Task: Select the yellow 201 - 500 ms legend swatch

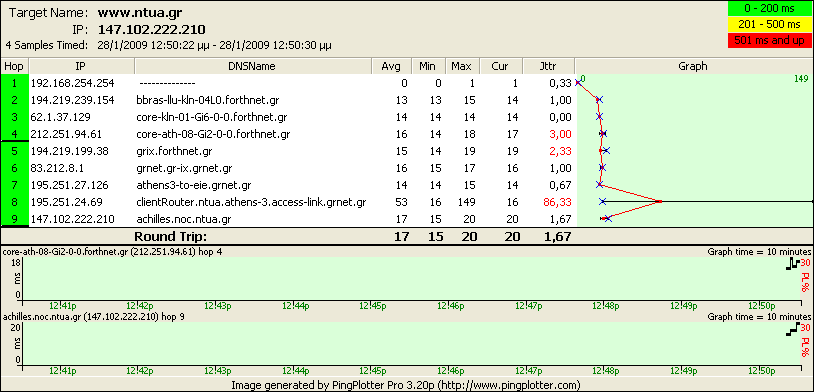Action: 769,24
